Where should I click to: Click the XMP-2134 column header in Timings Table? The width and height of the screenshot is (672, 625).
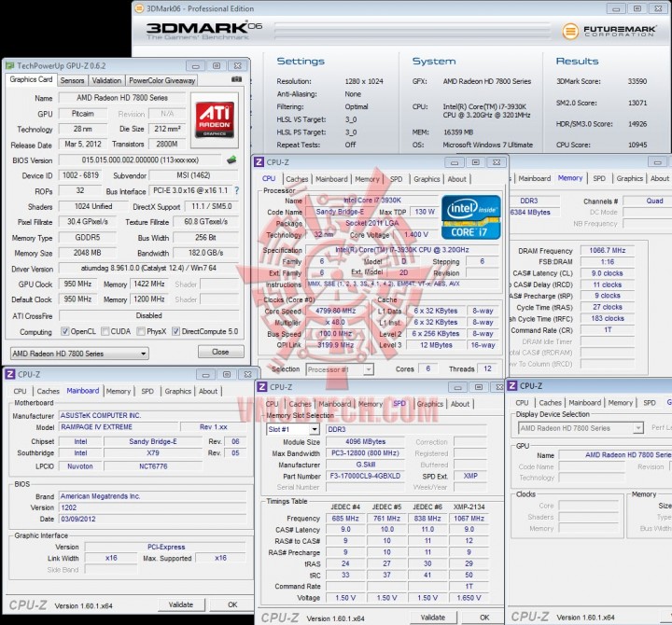click(469, 507)
